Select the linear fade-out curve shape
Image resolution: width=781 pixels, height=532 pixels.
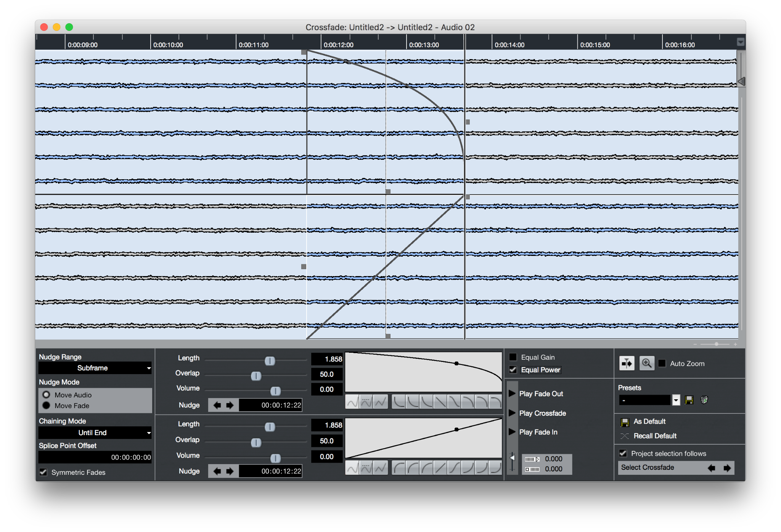click(x=440, y=402)
